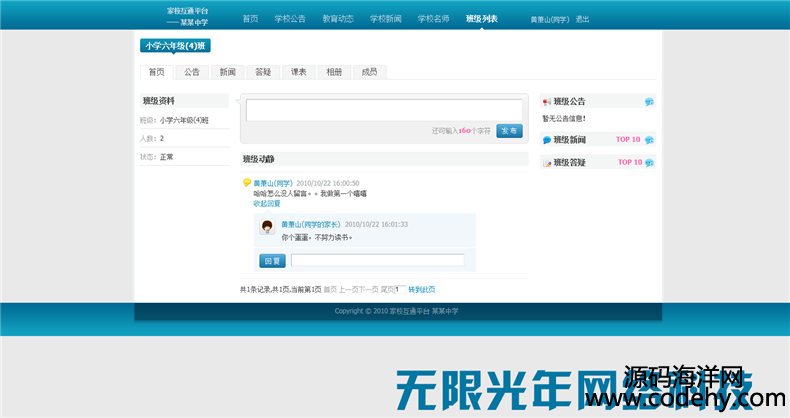Select the 课表 tab
Image resolution: width=790 pixels, height=418 pixels.
[x=298, y=72]
